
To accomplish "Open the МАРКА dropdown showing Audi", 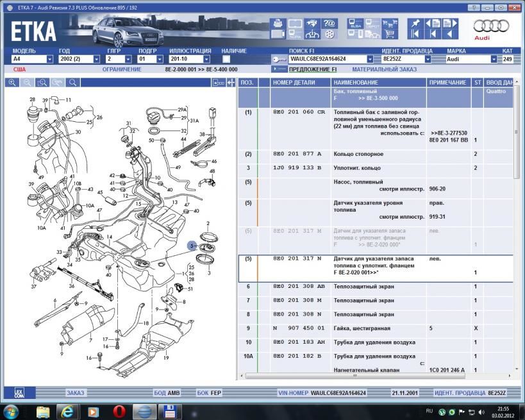I will click(494, 59).
